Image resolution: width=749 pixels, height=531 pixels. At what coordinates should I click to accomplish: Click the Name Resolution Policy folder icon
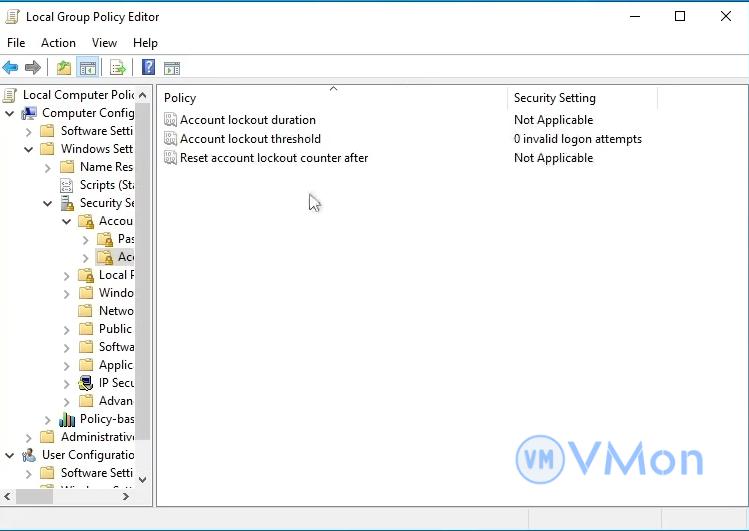(x=67, y=167)
